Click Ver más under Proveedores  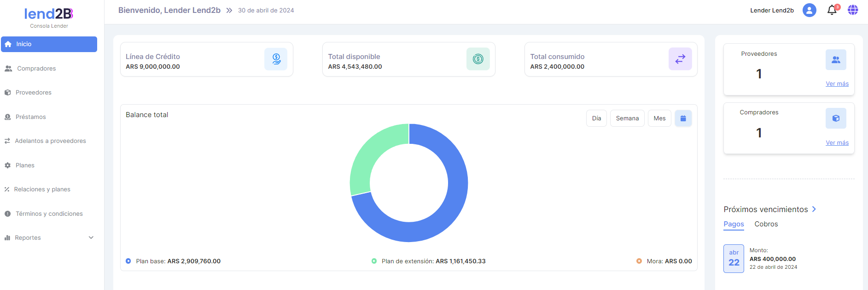(837, 84)
